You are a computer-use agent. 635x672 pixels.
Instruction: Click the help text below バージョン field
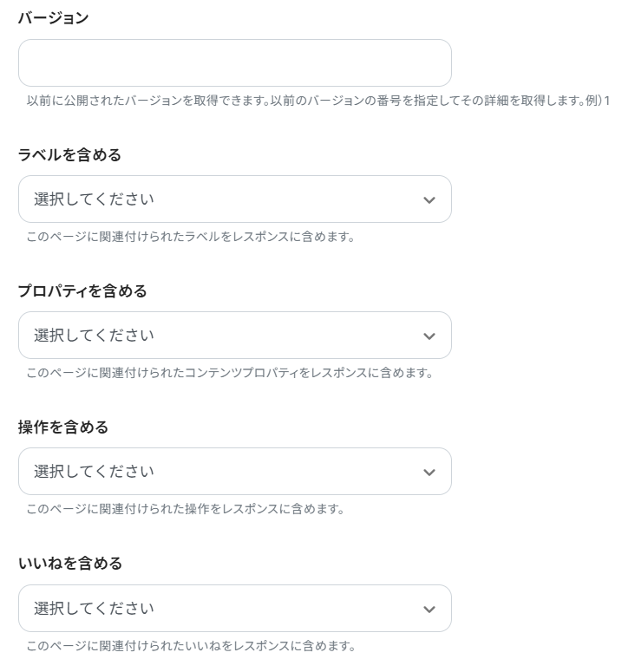click(x=318, y=101)
